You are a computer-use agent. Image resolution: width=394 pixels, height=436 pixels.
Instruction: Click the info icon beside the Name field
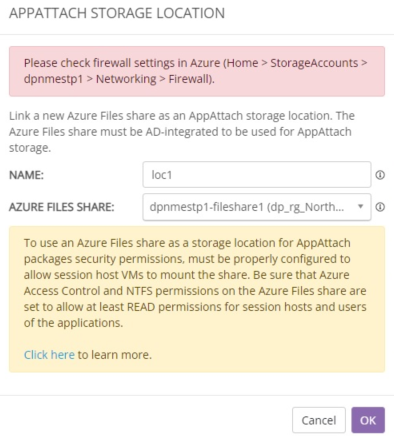pyautogui.click(x=380, y=175)
